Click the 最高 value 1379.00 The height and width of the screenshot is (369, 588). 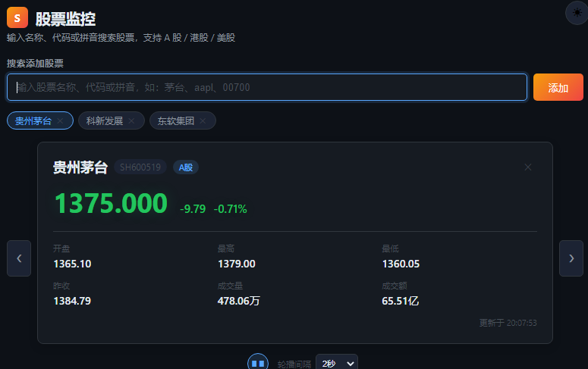pos(237,264)
